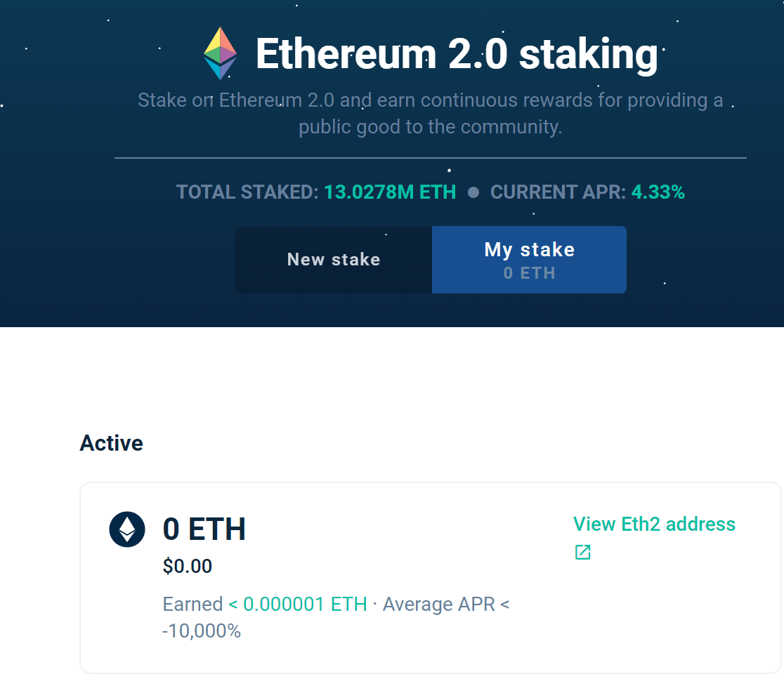Viewport: 784px width, 674px height.
Task: Click the 0 ETH balance on the Active card
Action: (x=204, y=530)
